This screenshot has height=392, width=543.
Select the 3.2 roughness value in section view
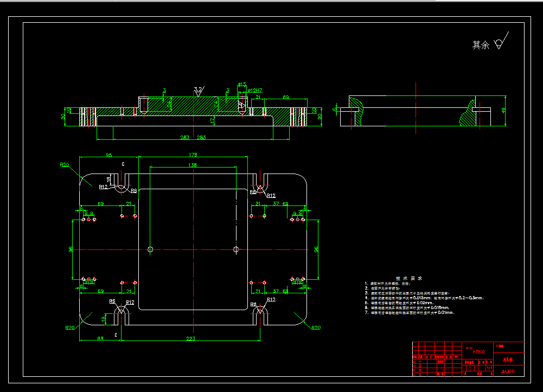point(198,89)
